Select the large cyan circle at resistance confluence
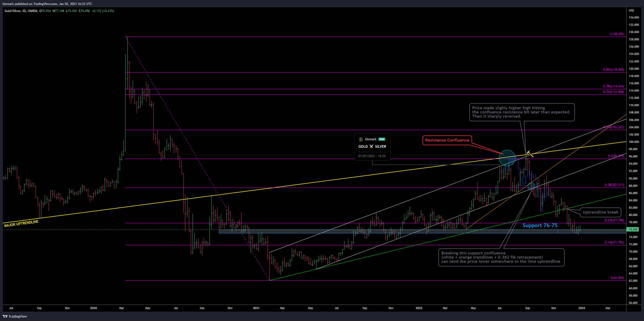Screen dimensions: 644x321 [507, 158]
